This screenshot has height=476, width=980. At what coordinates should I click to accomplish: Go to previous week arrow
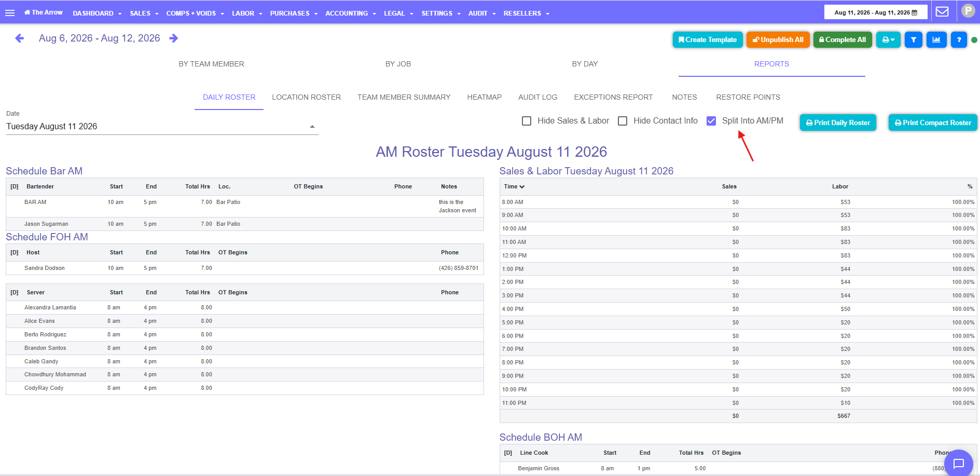19,38
